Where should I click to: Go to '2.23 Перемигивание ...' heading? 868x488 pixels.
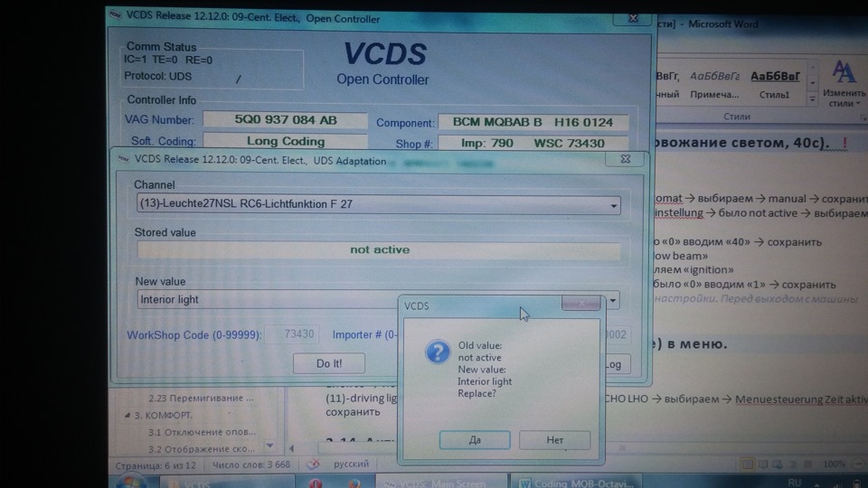point(201,398)
